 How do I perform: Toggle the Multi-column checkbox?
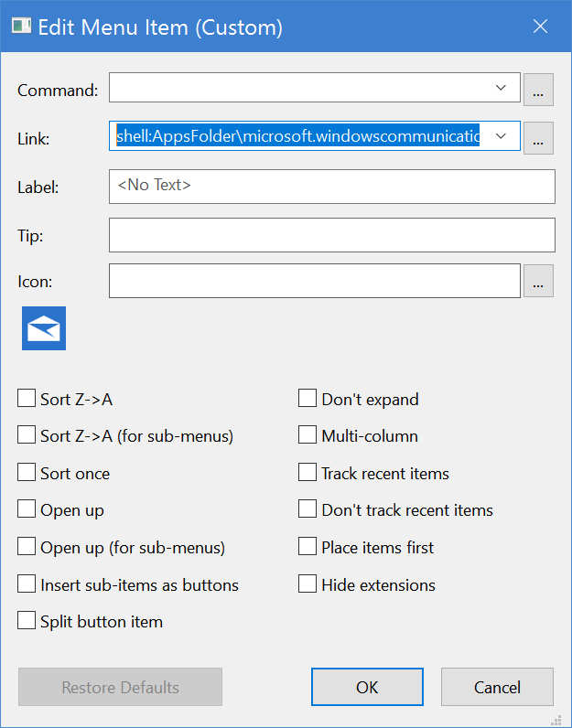coord(308,436)
